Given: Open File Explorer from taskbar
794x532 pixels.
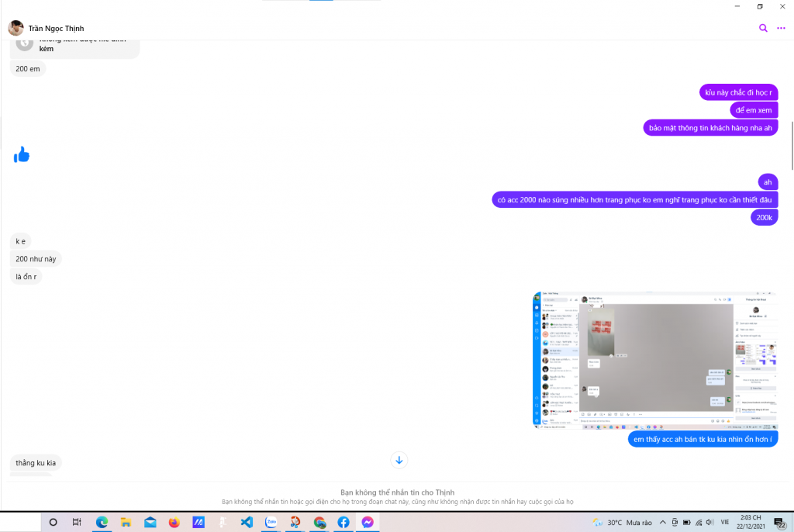Looking at the screenshot, I should [126, 522].
